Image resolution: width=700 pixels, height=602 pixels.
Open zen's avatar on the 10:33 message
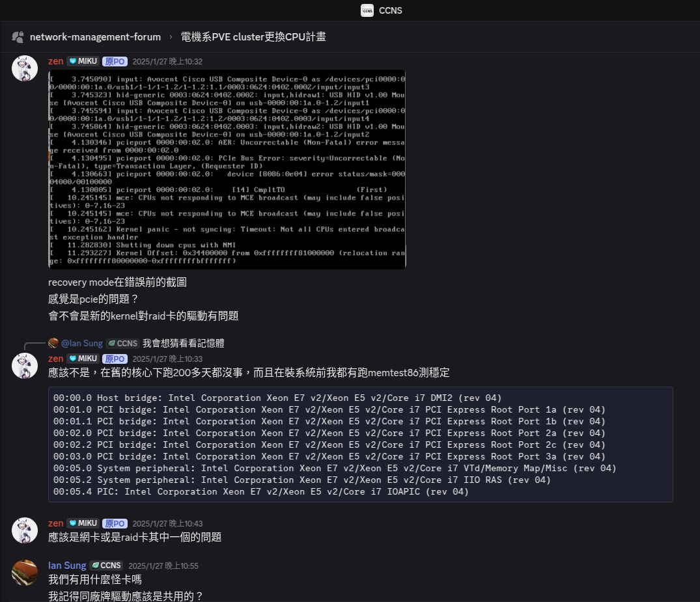25,366
